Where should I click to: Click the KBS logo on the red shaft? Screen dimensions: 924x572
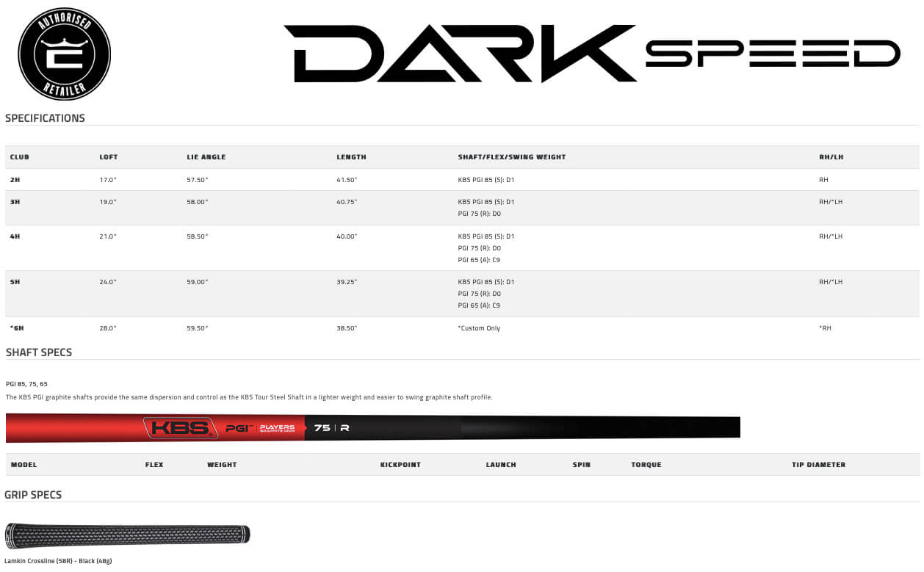[180, 428]
